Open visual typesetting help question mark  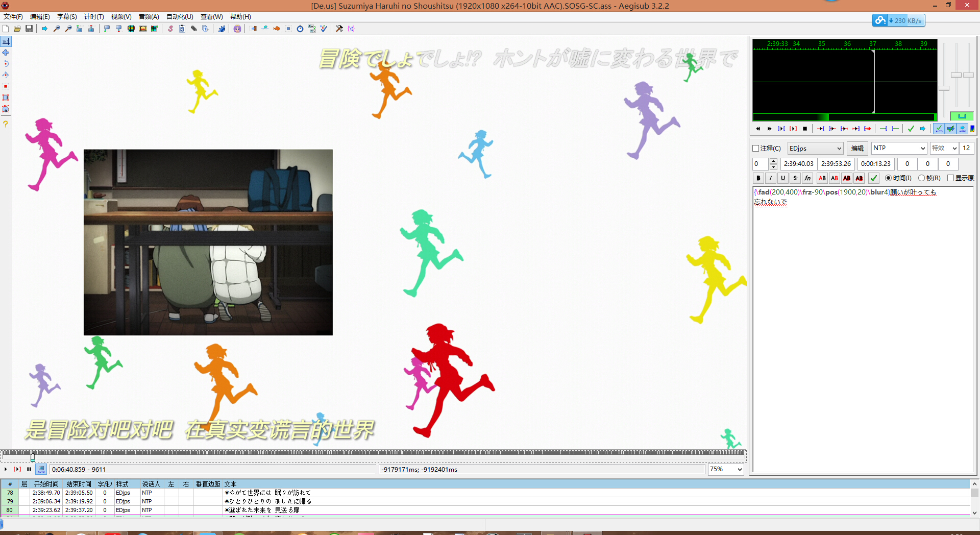click(x=6, y=124)
